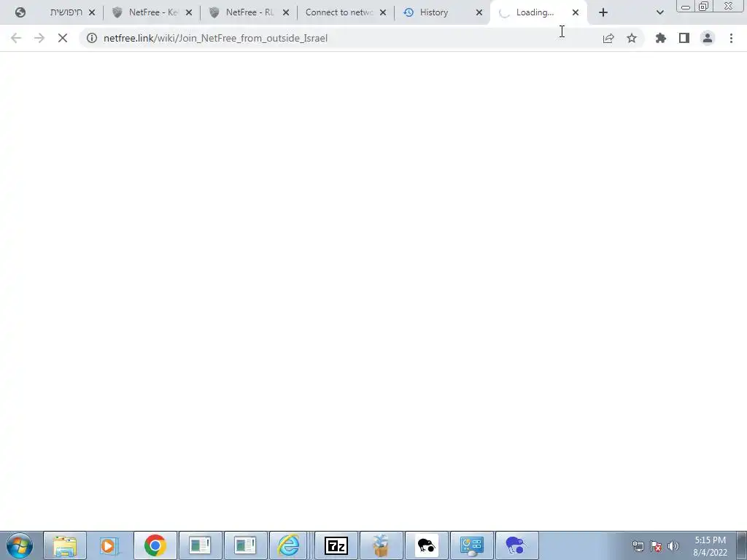The image size is (747, 560).
Task: Open Windows Media Player from taskbar
Action: click(110, 545)
